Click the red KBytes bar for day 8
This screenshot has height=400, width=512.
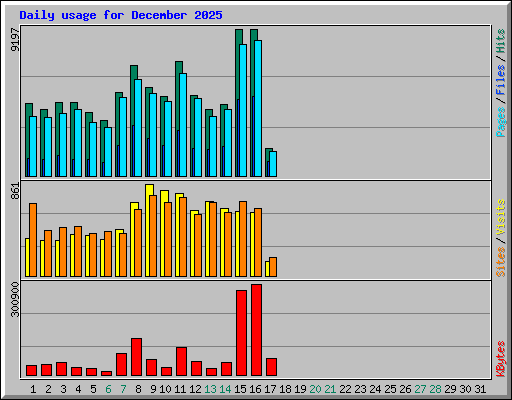coord(136,357)
